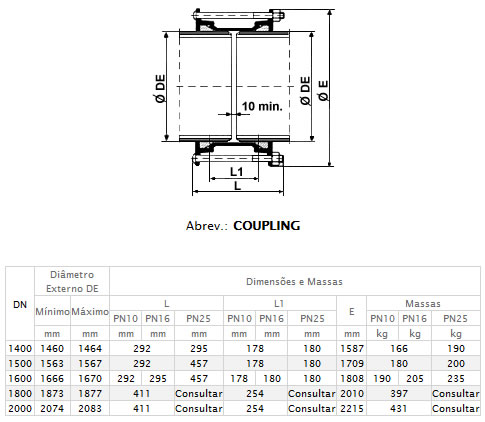This screenshot has width=485, height=422.
Task: Click maximum diameter "1670"
Action: pos(90,379)
